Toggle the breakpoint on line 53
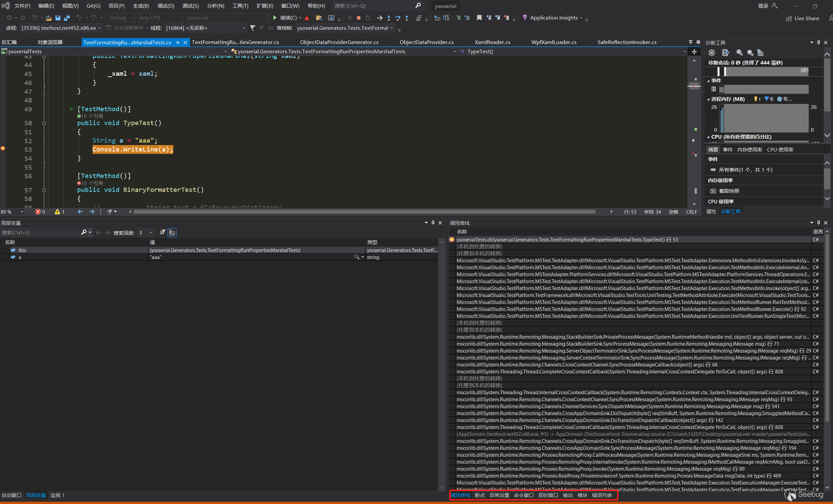The height and width of the screenshot is (504, 833). coord(3,148)
